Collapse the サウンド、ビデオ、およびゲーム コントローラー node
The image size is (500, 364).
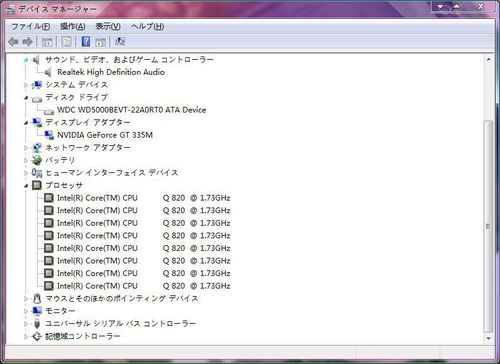(26, 60)
